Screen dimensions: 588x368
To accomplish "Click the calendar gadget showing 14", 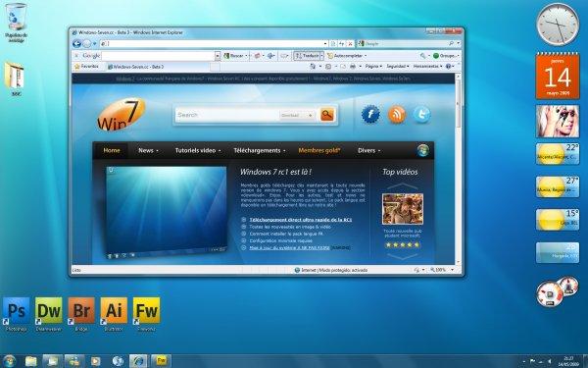I will click(x=558, y=76).
